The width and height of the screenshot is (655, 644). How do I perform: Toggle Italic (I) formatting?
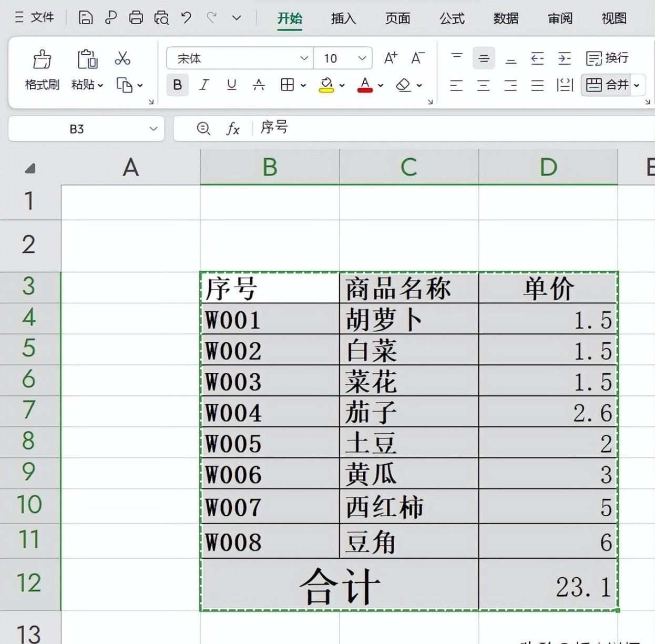pyautogui.click(x=204, y=85)
